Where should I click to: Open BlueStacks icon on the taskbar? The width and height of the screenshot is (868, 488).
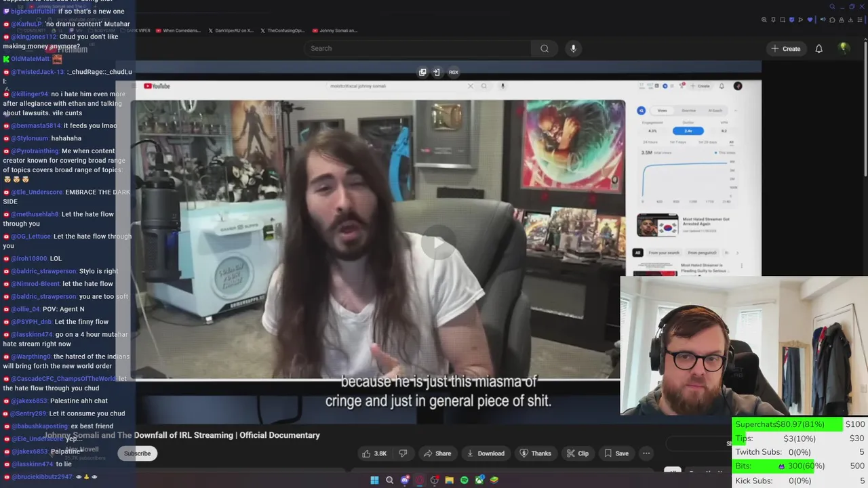pos(494,480)
